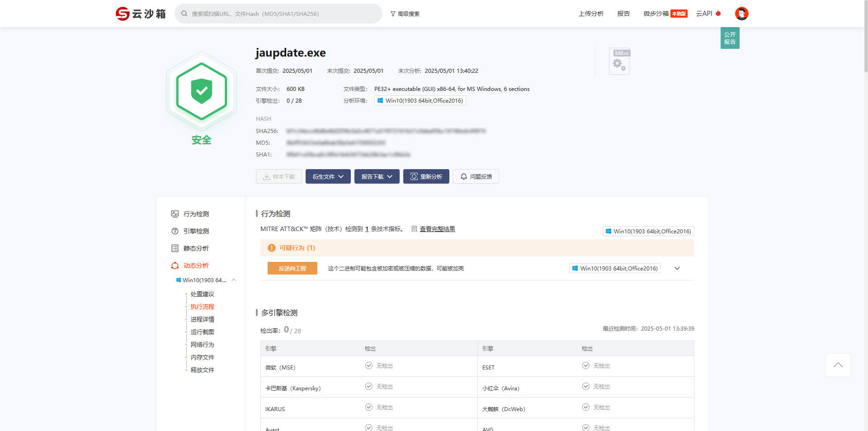Click the Win10 environment tag in 行为检测 header
This screenshot has height=431, width=868.
[648, 231]
